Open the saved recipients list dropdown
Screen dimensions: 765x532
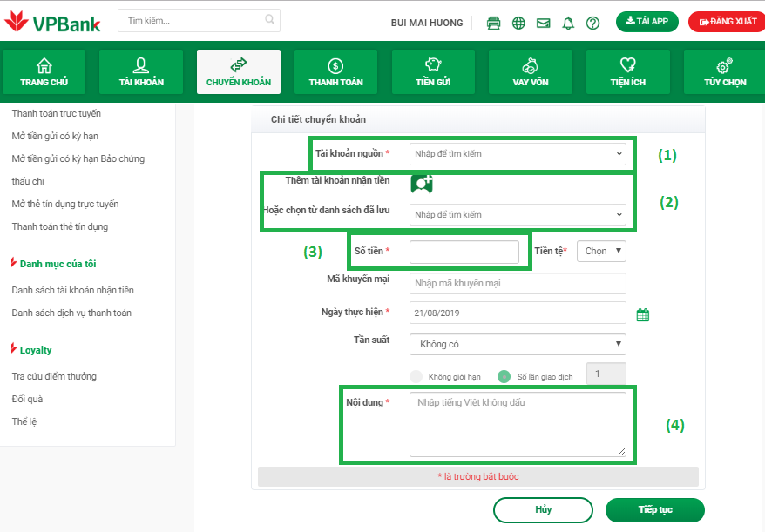[x=518, y=214]
